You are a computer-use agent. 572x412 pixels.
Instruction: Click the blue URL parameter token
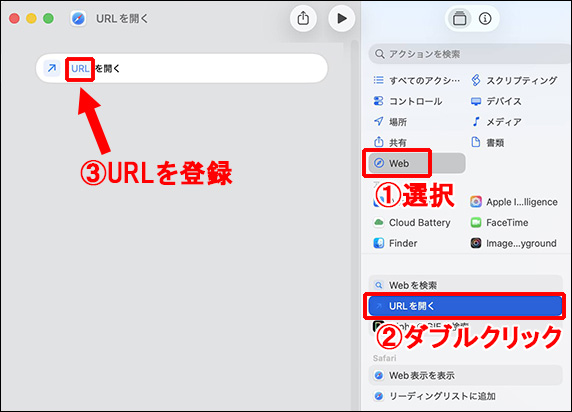pyautogui.click(x=80, y=69)
